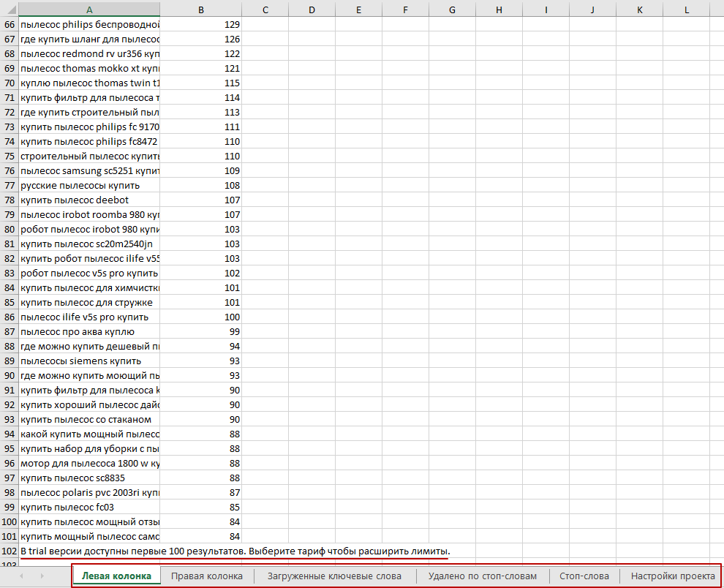The width and height of the screenshot is (724, 588).
Task: Click the previous sheet navigation arrow
Action: [21, 576]
